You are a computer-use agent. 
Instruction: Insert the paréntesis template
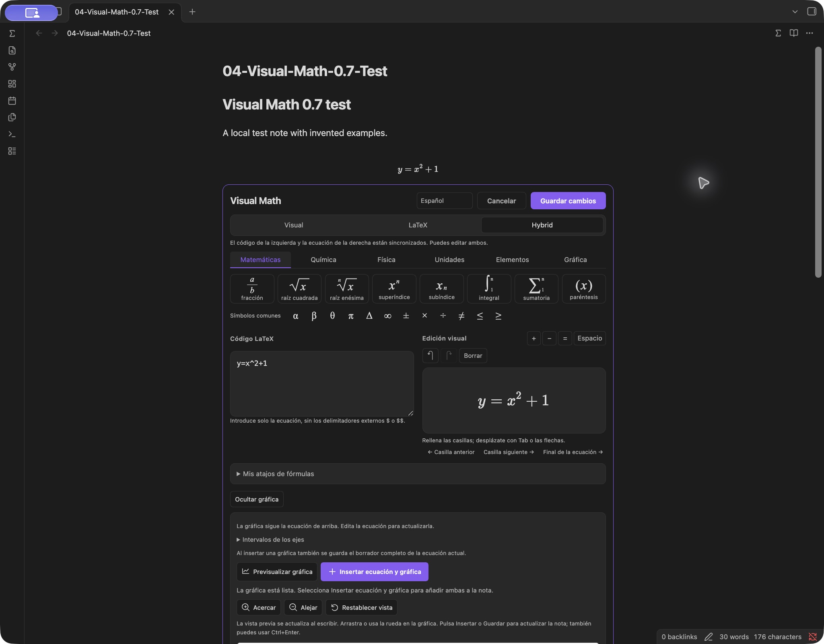pos(584,289)
